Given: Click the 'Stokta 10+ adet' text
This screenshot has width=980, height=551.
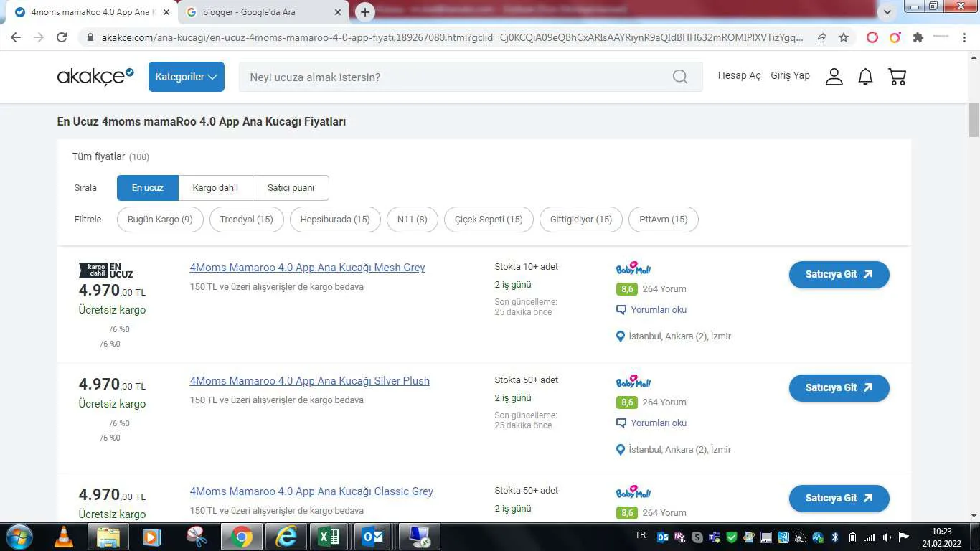Looking at the screenshot, I should tap(526, 267).
